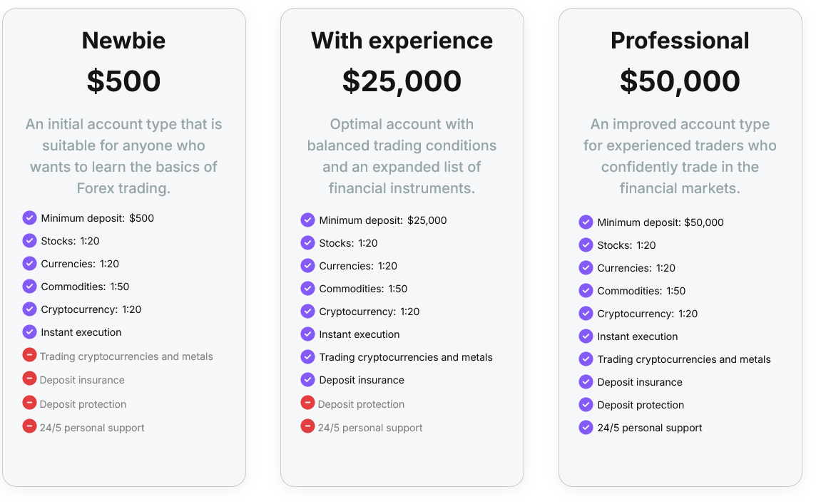Click the Professional plan heading
816x504 pixels.
(680, 41)
